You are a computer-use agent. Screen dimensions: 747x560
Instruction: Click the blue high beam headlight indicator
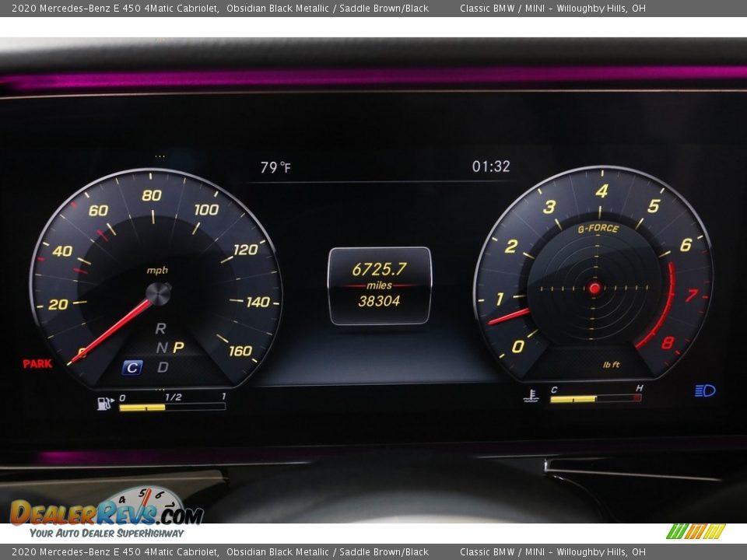[705, 391]
